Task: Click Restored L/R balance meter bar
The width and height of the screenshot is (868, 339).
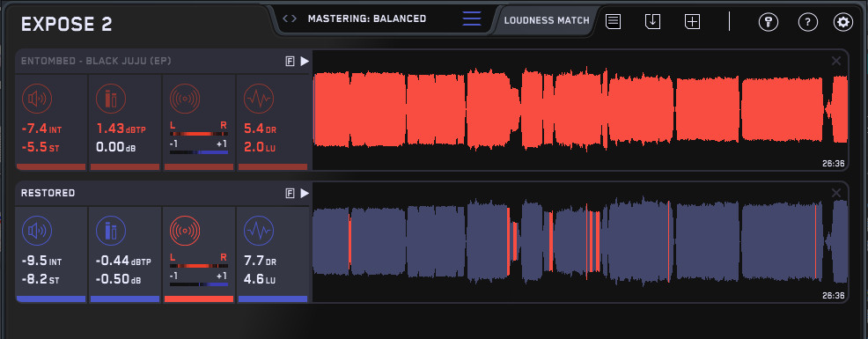Action: pyautogui.click(x=199, y=265)
